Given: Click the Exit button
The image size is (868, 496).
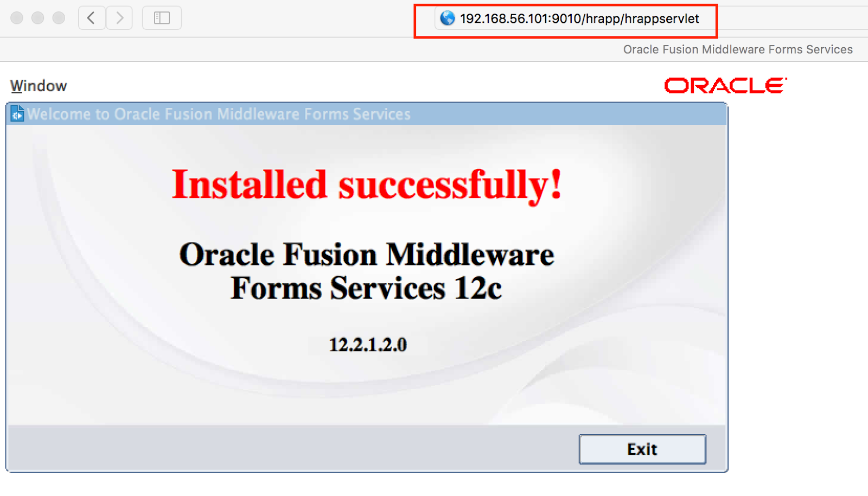Looking at the screenshot, I should [642, 449].
